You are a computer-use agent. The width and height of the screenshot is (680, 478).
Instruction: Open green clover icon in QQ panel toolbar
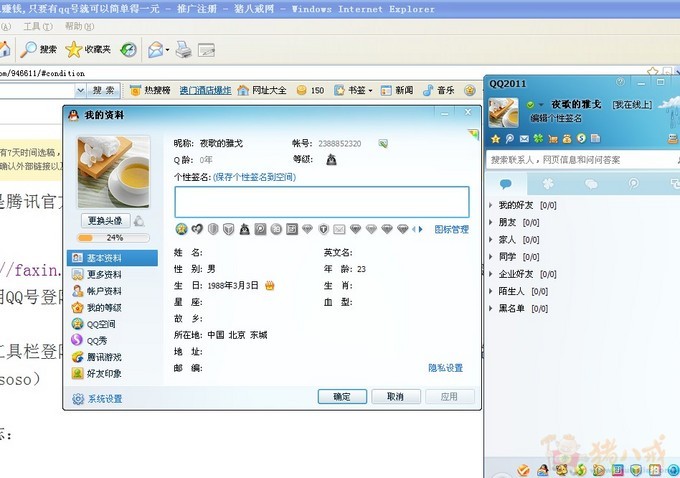(x=538, y=139)
